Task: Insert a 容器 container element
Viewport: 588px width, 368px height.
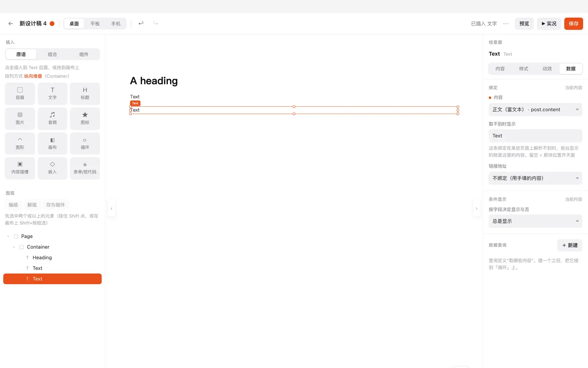Action: point(20,94)
